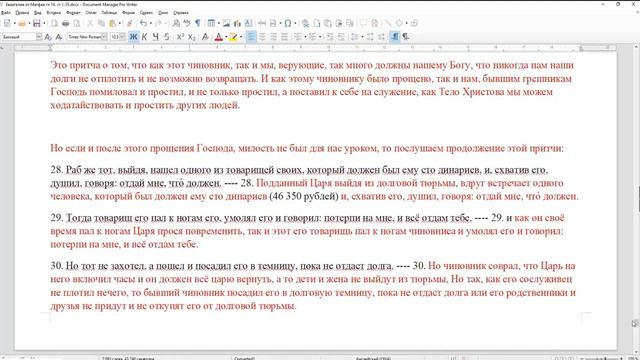640x360 pixels.
Task: Enable left-to-right text direction
Action: 394,37
